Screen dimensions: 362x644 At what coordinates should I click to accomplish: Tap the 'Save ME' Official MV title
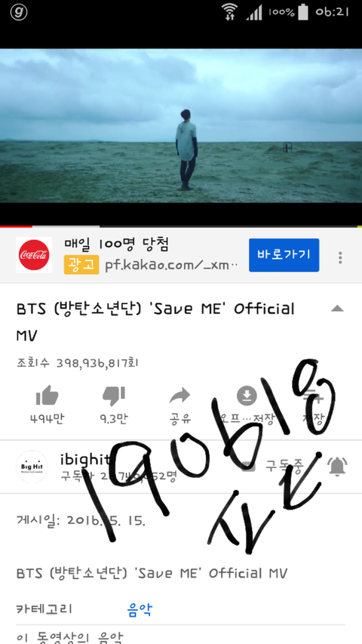155,322
